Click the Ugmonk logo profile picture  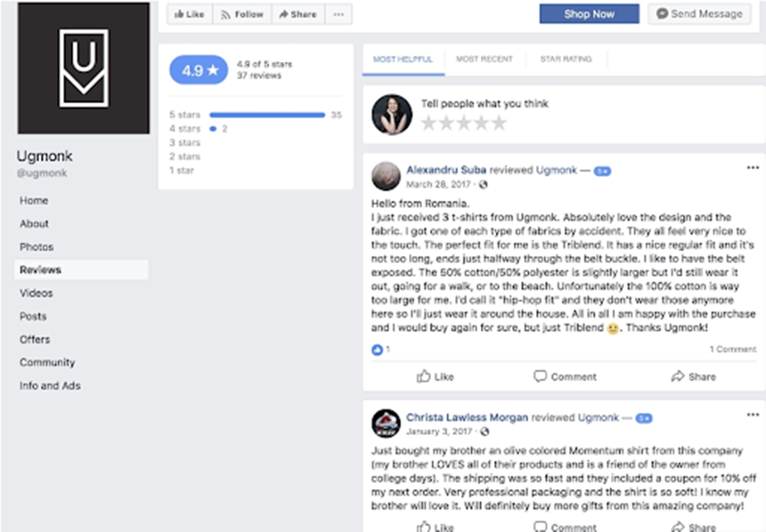pos(84,68)
